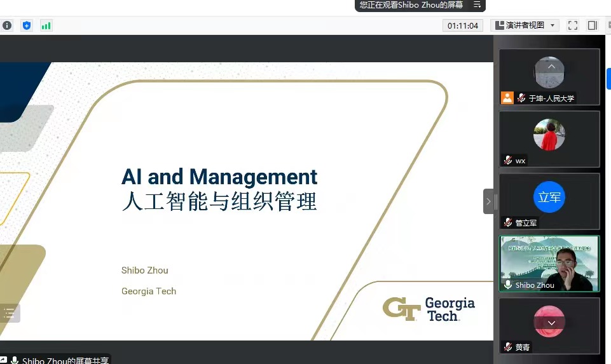Click the orange host icon for 于坤-人民大学

507,98
